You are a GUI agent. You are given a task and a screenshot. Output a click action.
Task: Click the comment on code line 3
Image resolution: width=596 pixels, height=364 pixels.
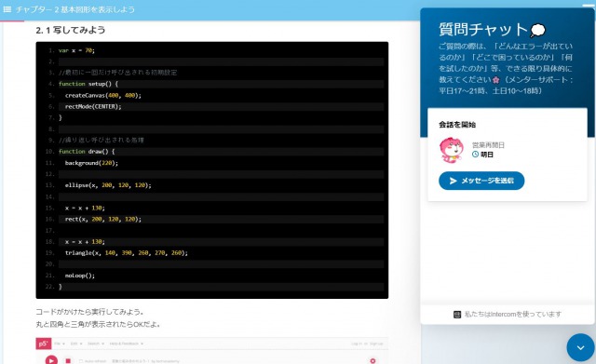tap(118, 73)
